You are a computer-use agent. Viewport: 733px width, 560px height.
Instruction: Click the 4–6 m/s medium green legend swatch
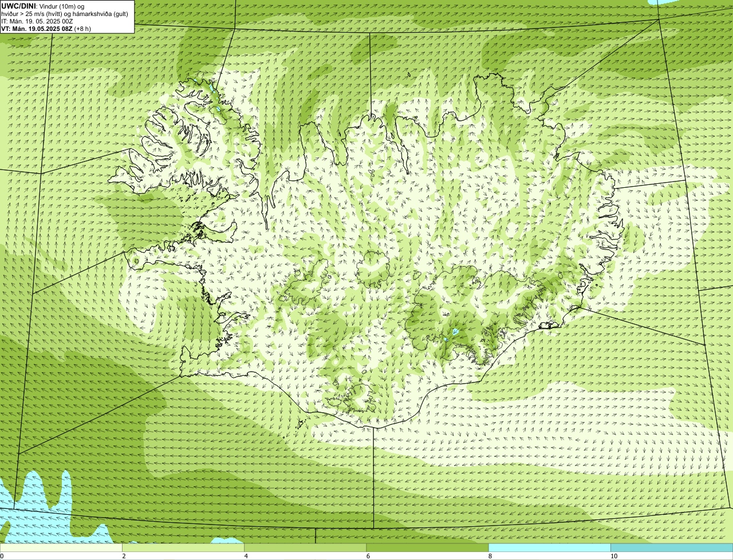point(305,548)
